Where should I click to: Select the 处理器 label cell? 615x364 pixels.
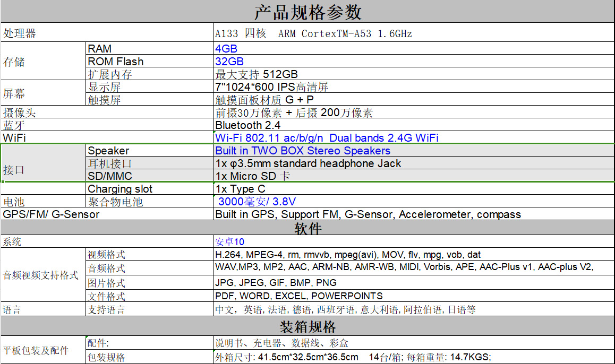pyautogui.click(x=107, y=32)
